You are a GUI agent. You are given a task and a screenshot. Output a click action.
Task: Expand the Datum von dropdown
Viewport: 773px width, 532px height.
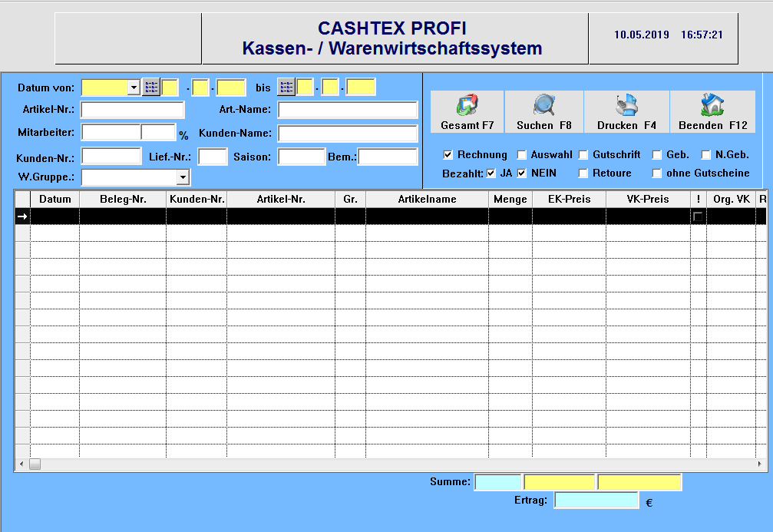coord(134,88)
